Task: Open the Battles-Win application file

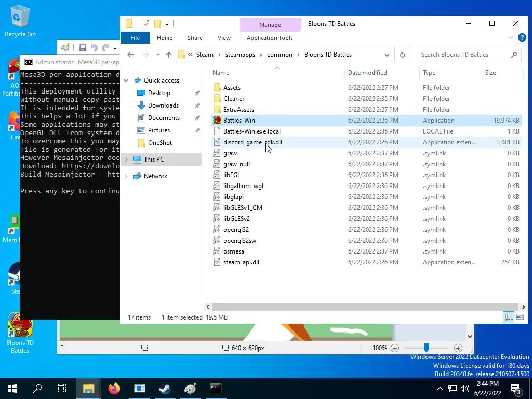Action: tap(239, 121)
